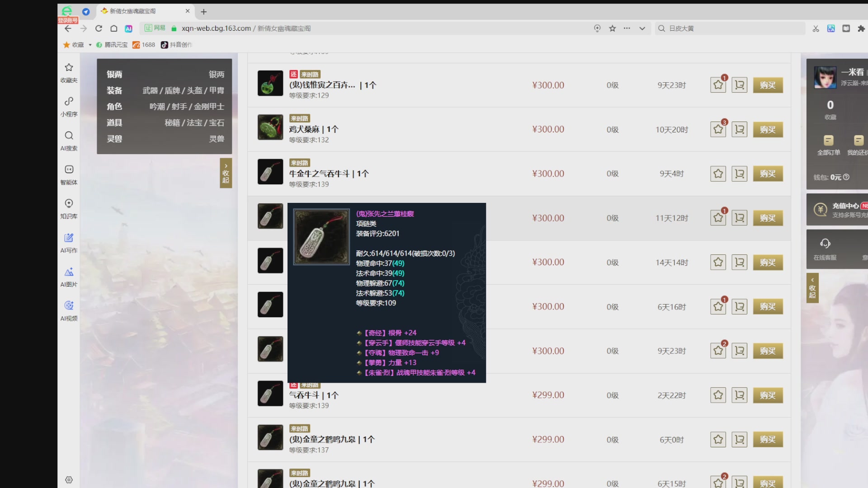Open AI写作 tool in the sidebar
868x488 pixels.
69,242
